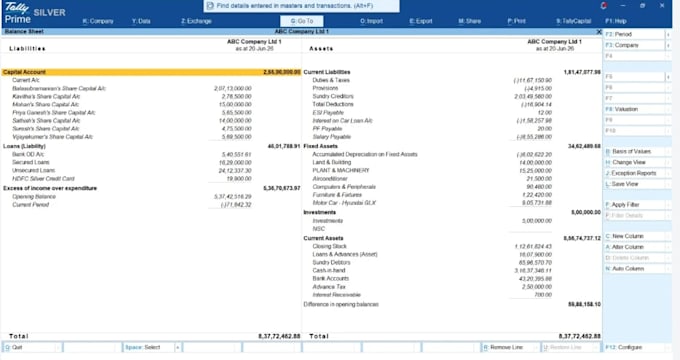Click the red notification bell icon
Image resolution: width=680 pixels, height=360 pixels.
[x=603, y=6]
